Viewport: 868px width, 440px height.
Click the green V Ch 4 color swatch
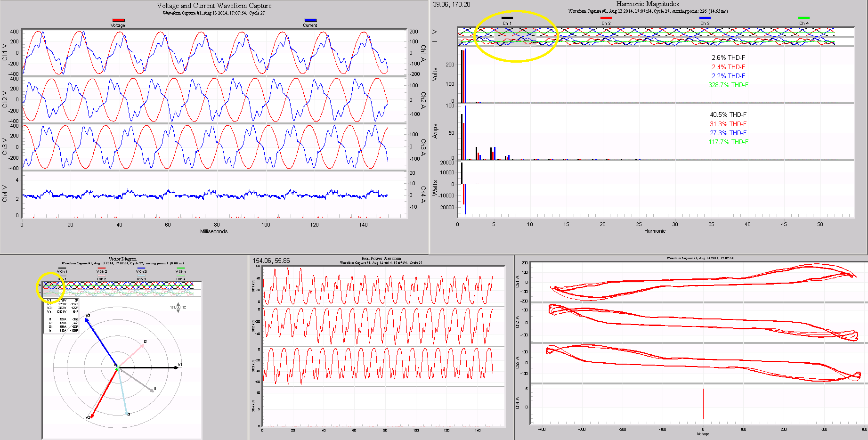tap(181, 268)
